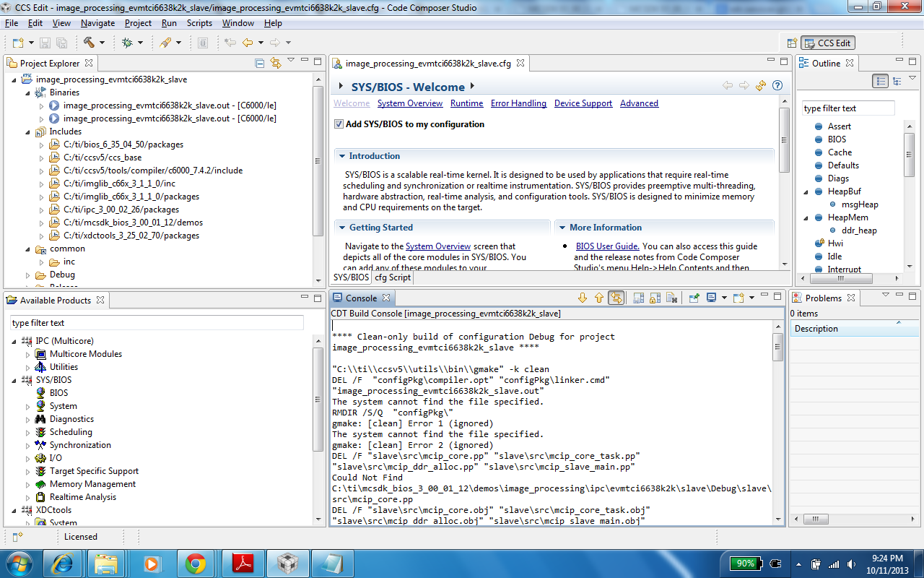Screen dimensions: 924x578
Task: Show next error in Console with down arrow
Action: click(583, 298)
